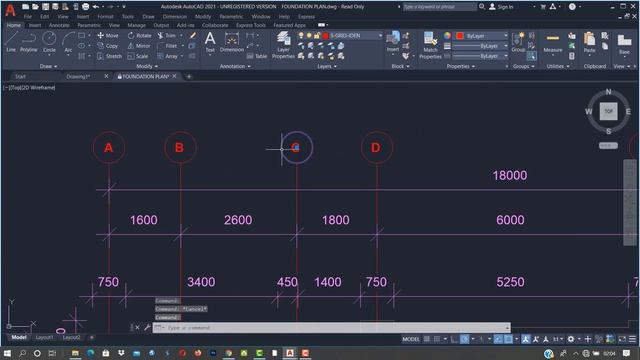Switch to the Drawing1 document tab
The height and width of the screenshot is (360, 640).
[x=78, y=76]
